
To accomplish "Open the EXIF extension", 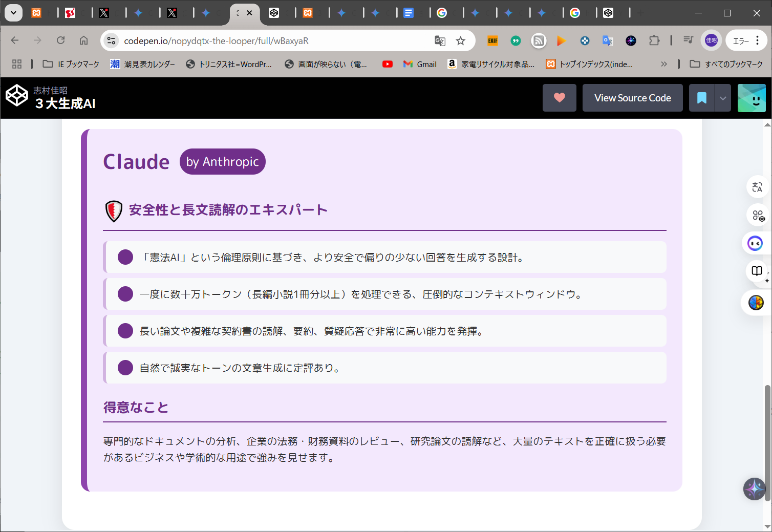I will (x=492, y=41).
